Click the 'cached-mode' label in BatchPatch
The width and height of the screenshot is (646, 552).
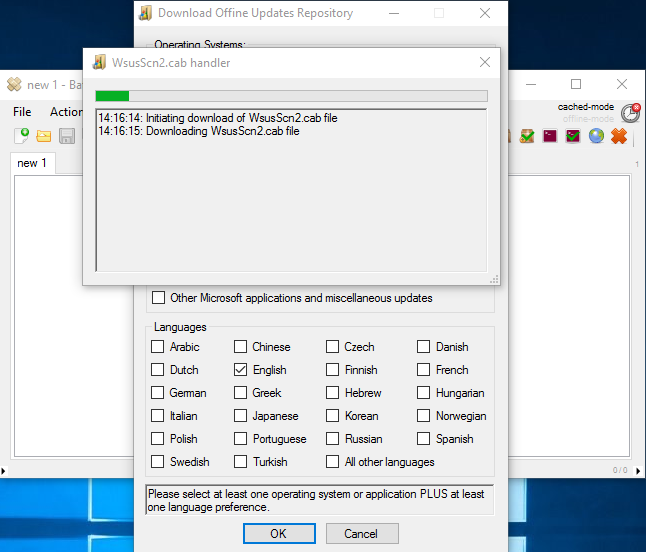tap(585, 107)
